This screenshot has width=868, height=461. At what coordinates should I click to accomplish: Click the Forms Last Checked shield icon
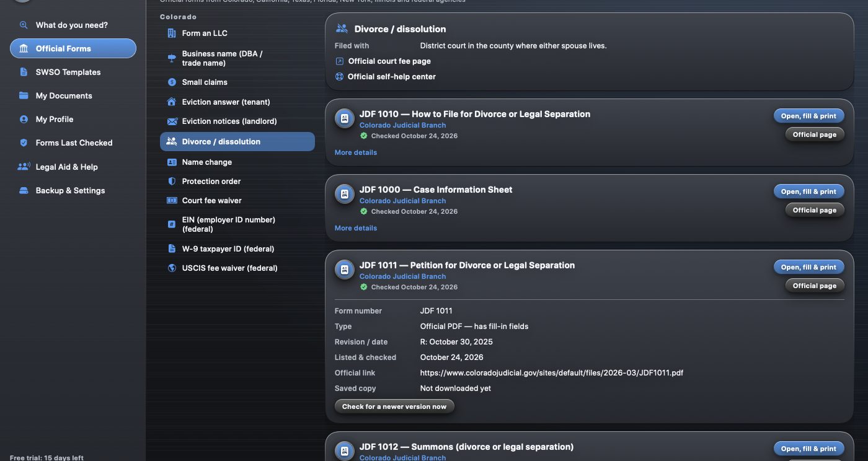point(24,143)
